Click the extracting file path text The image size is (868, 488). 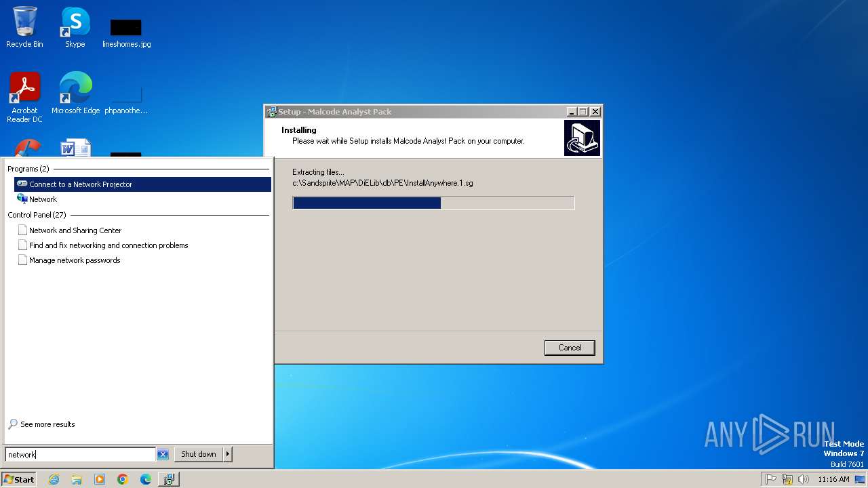pyautogui.click(x=382, y=183)
